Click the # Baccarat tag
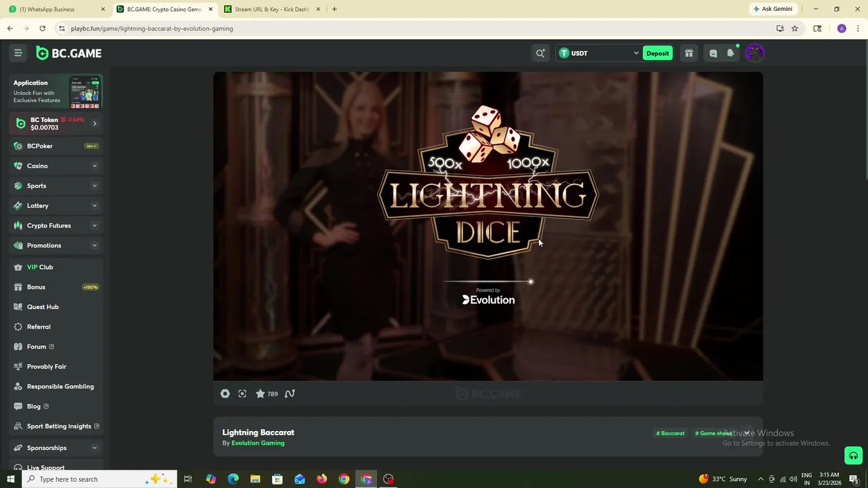This screenshot has height=488, width=868. 670,433
